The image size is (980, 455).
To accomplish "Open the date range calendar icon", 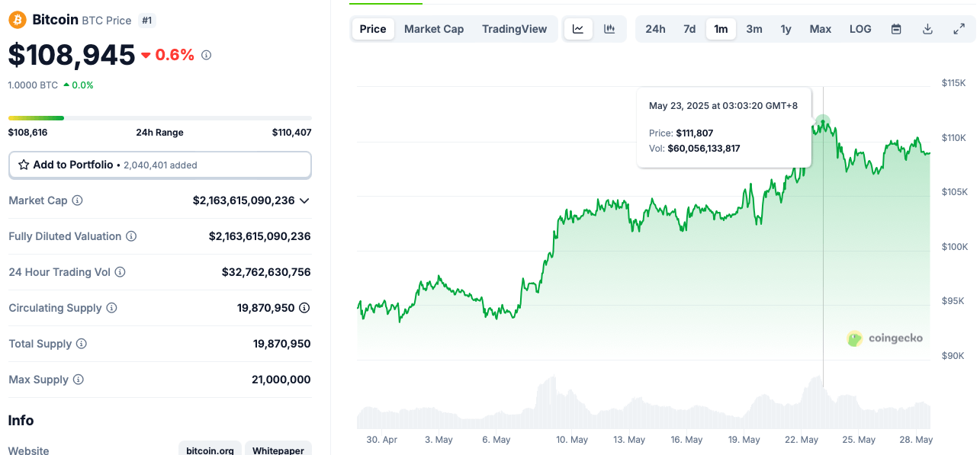I will [895, 28].
